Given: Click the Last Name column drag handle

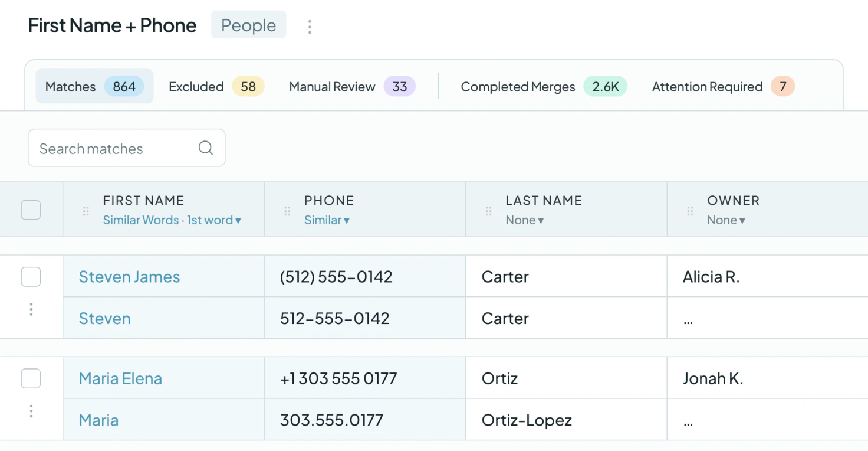Looking at the screenshot, I should click(x=488, y=211).
